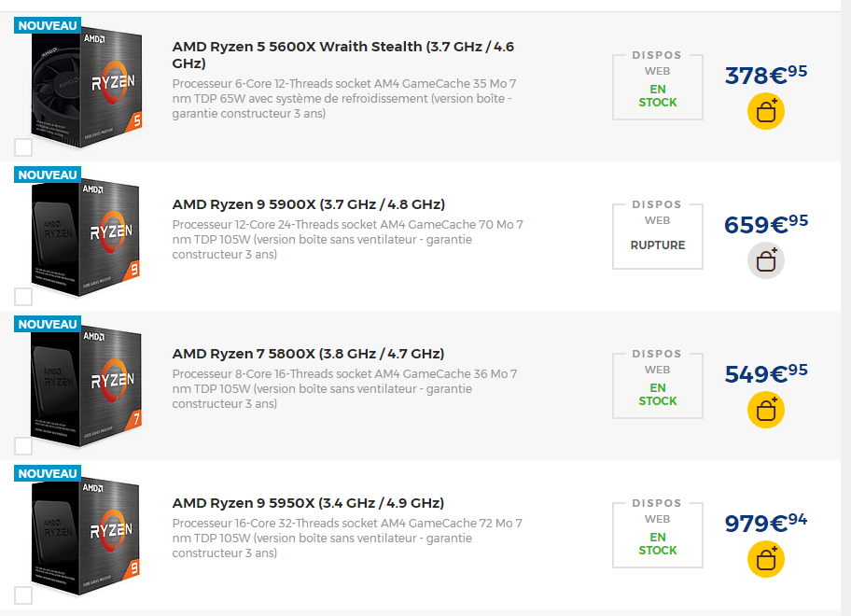Tick compare checkbox for Ryzen 9 5900X
This screenshot has height=616, width=851.
(x=23, y=296)
